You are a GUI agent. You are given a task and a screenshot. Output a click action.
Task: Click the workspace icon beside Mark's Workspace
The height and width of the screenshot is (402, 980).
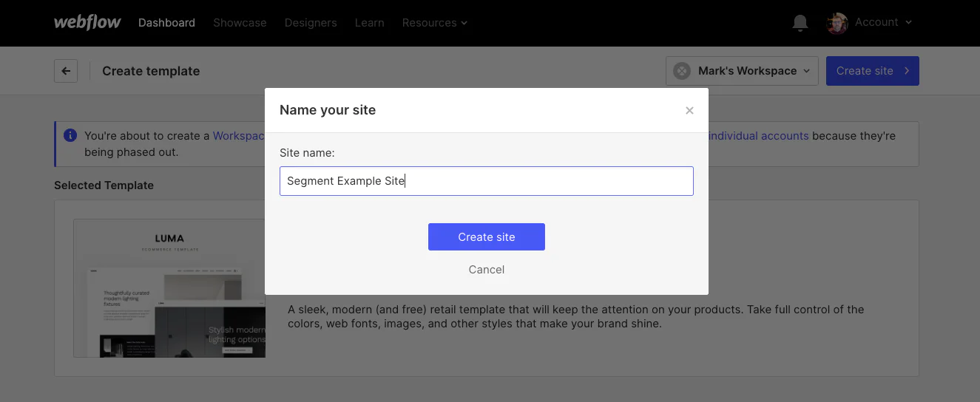[x=682, y=71]
